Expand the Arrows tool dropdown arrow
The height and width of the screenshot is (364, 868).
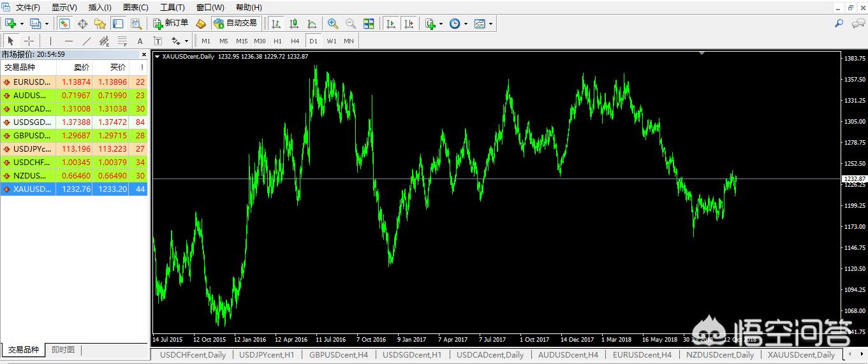coord(186,41)
